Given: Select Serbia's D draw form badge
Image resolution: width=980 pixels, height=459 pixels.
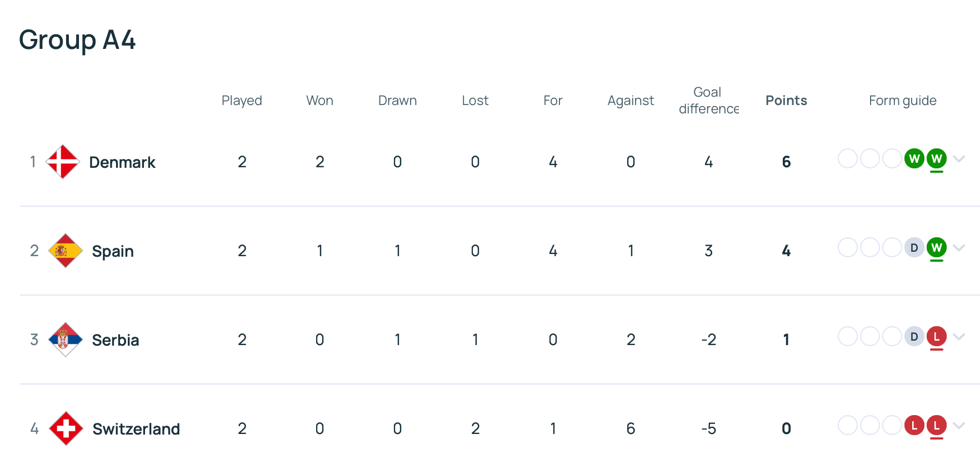Looking at the screenshot, I should tap(914, 337).
